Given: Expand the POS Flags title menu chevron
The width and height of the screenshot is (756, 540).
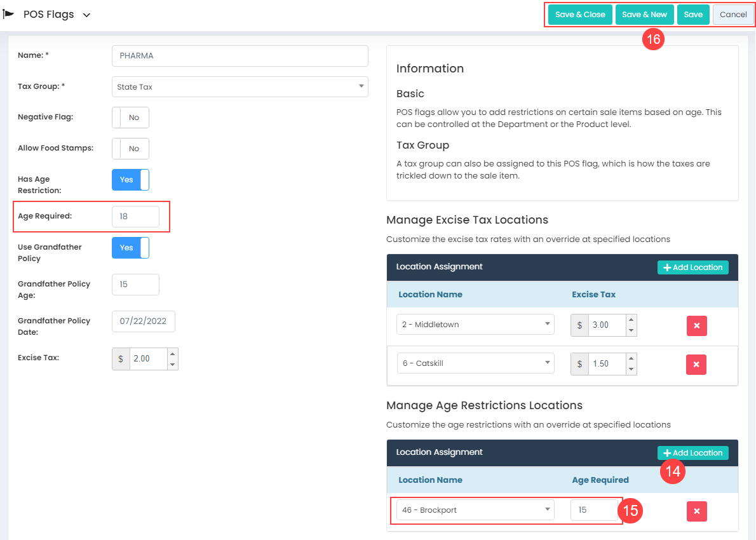Looking at the screenshot, I should 86,15.
